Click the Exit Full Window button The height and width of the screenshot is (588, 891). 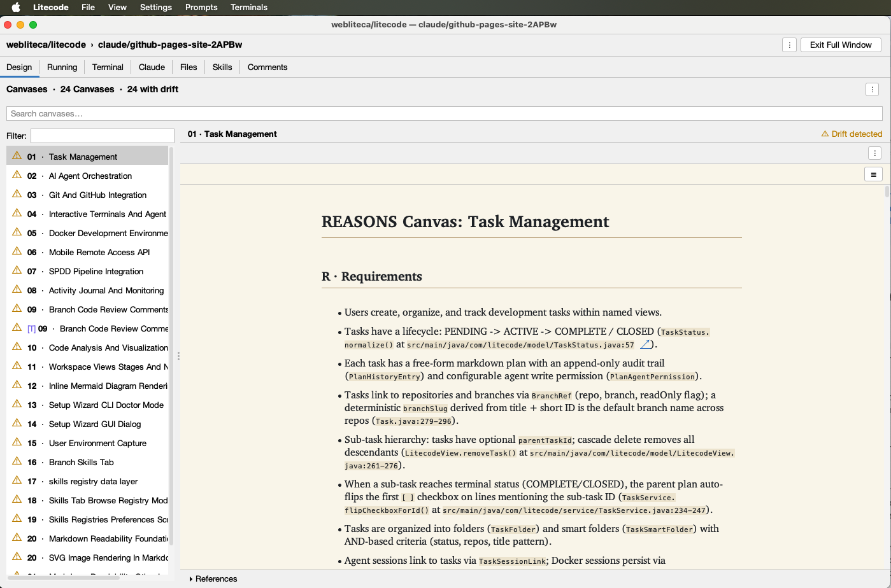(x=841, y=45)
